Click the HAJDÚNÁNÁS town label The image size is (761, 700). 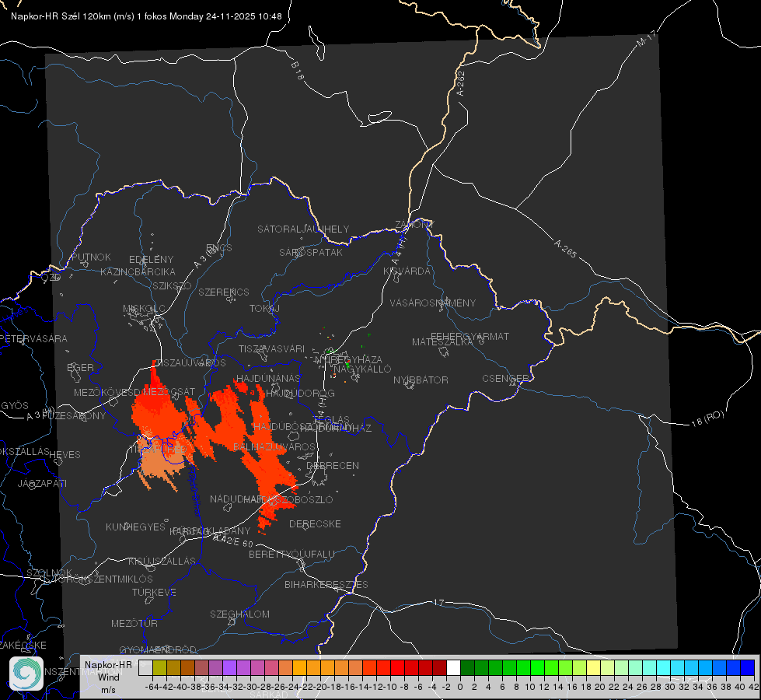click(268, 379)
